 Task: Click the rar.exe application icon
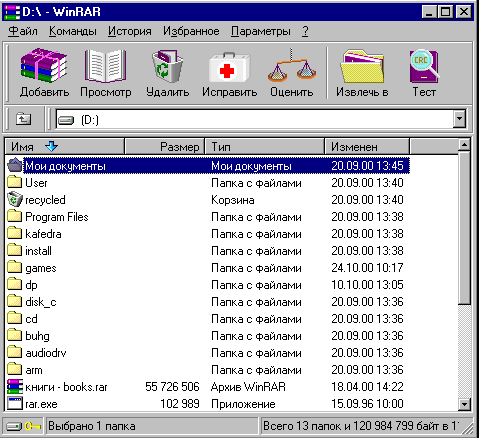click(x=15, y=404)
